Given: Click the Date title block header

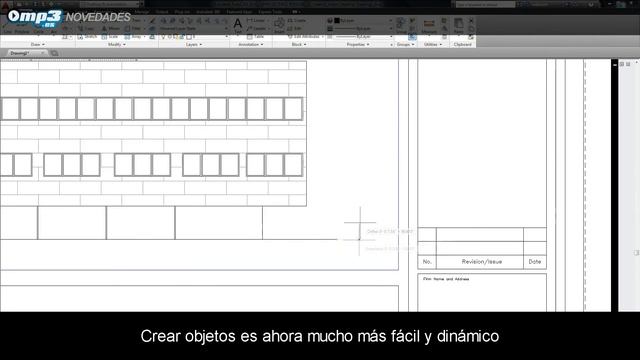Looking at the screenshot, I should pos(535,262).
